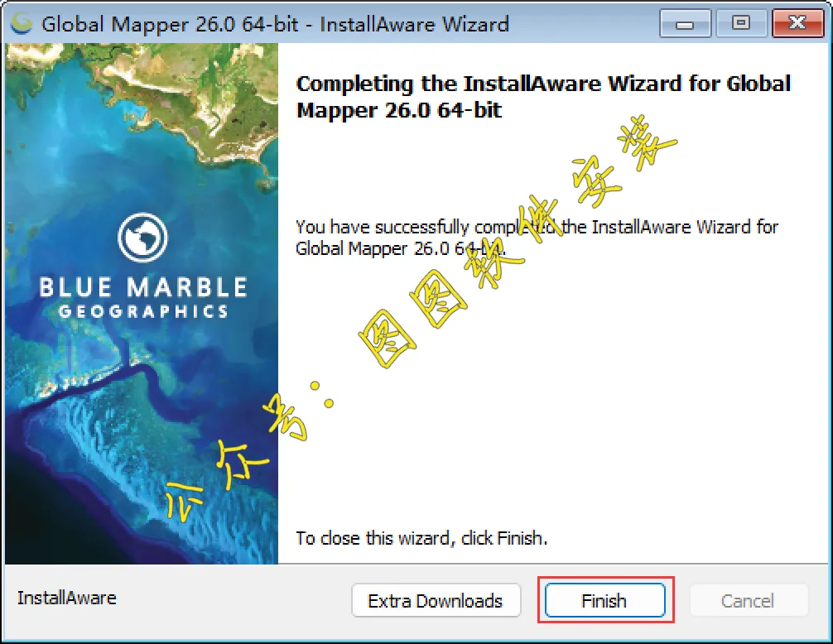This screenshot has height=644, width=833.
Task: Close the wizard with the red X
Action: coord(797,24)
